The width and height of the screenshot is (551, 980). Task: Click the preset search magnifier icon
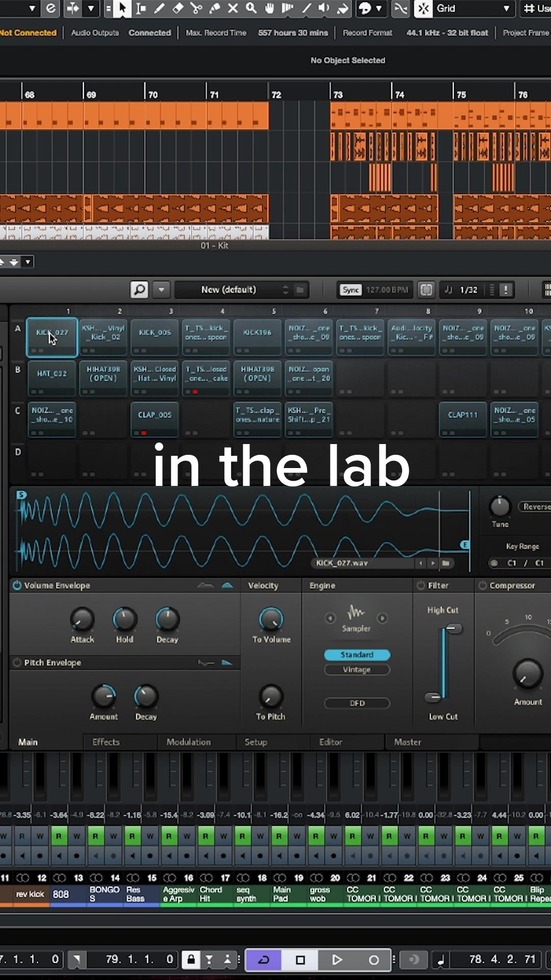coord(139,290)
